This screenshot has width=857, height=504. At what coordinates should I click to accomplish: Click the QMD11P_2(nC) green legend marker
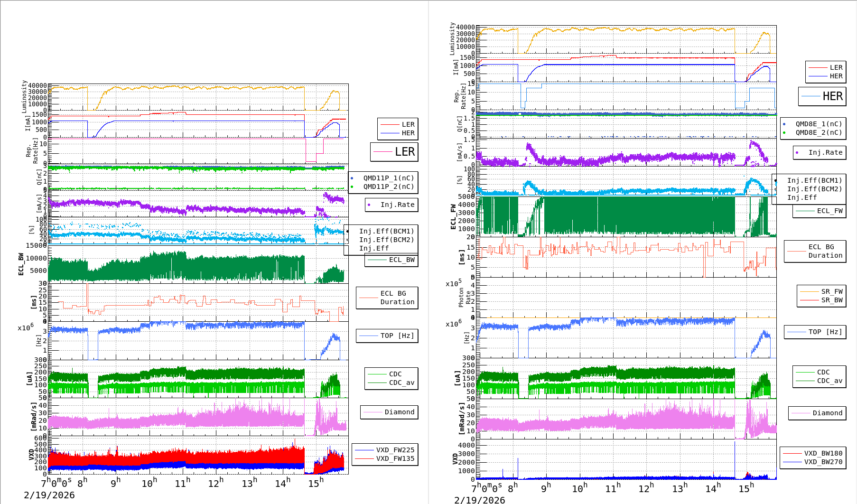tap(352, 187)
